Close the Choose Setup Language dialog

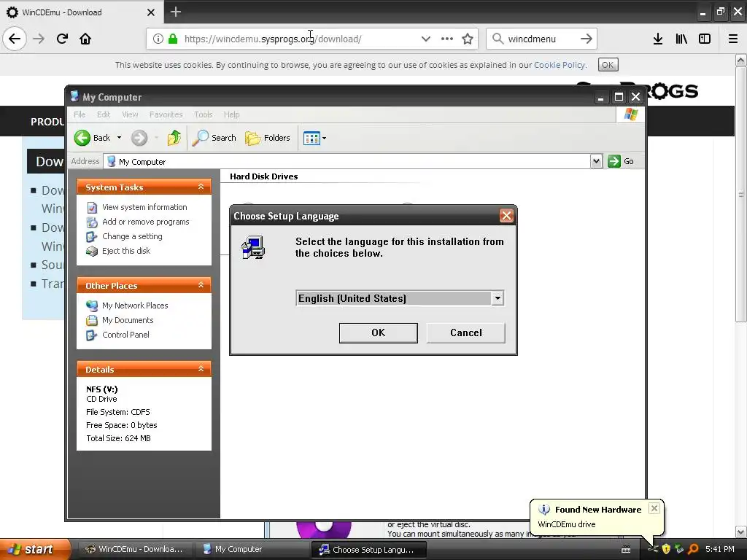point(506,216)
